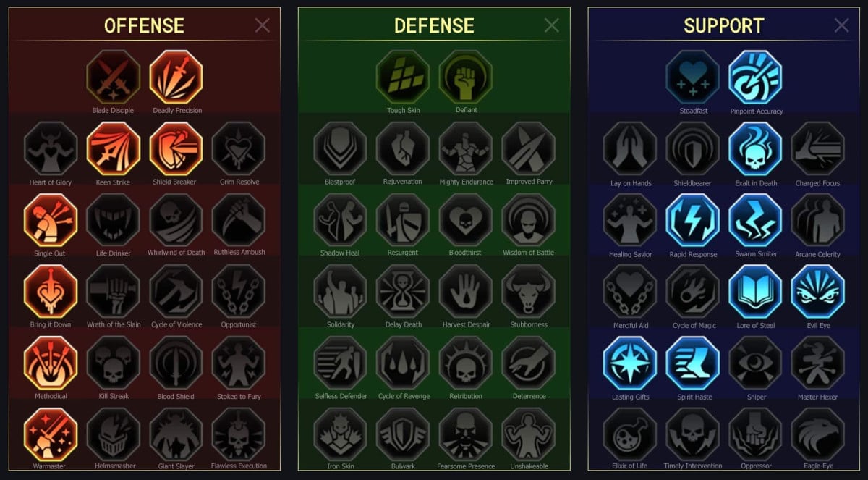868x480 pixels.
Task: Close the Support mastery panel
Action: [x=842, y=25]
